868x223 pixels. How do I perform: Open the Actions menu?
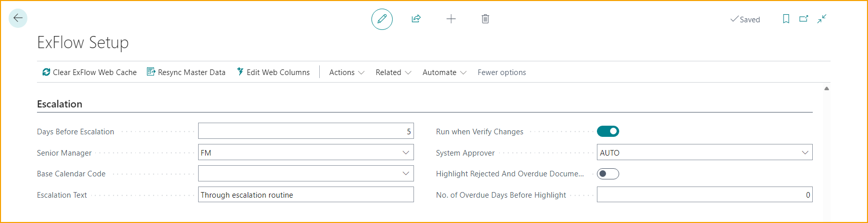(347, 72)
